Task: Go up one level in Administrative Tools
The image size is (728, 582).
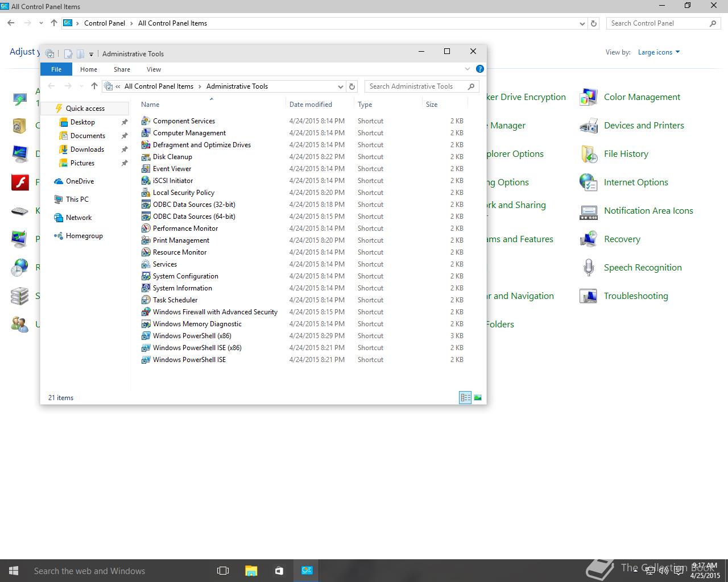Action: pyautogui.click(x=94, y=86)
